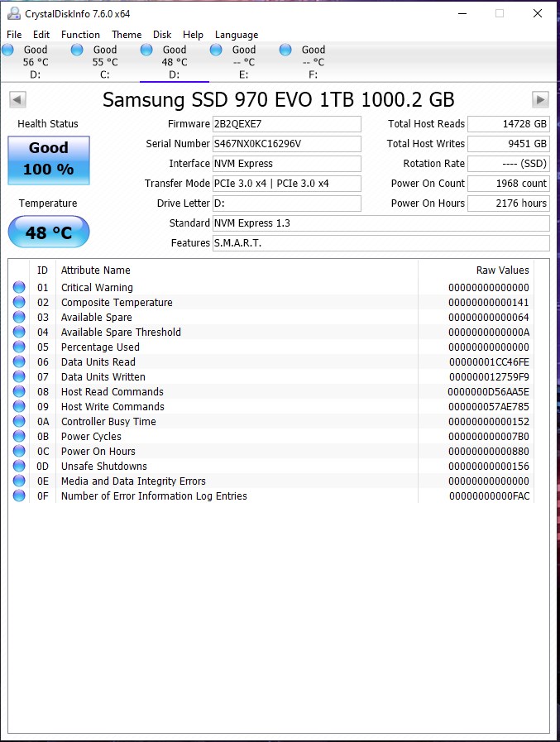Image resolution: width=560 pixels, height=742 pixels.
Task: Click the Good 100 % health status button
Action: tap(49, 160)
